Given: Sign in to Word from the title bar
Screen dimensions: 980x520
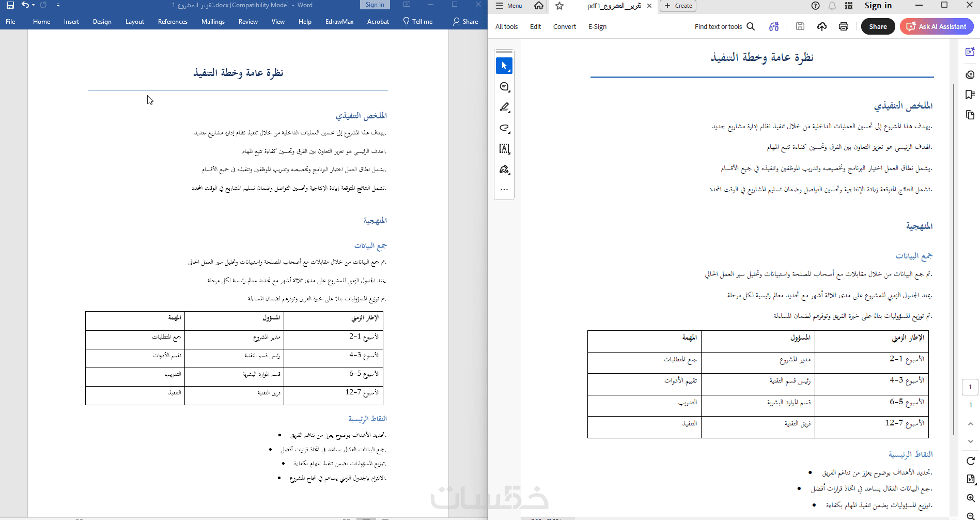Looking at the screenshot, I should pyautogui.click(x=375, y=5).
